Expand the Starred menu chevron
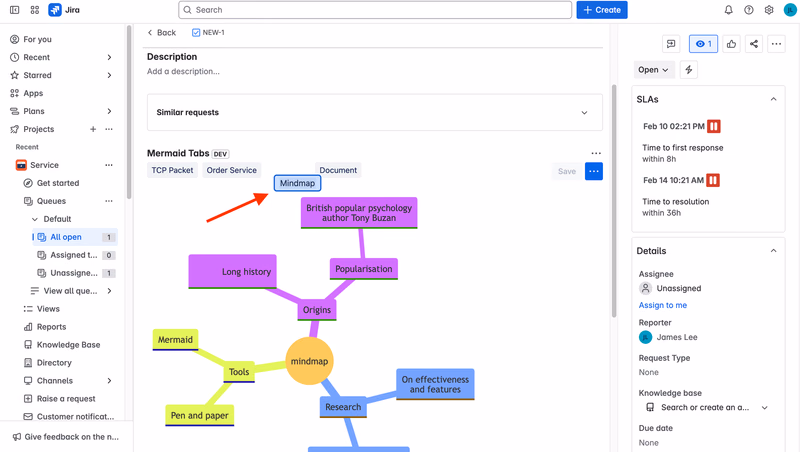Screen dimensions: 800x452 109,75
